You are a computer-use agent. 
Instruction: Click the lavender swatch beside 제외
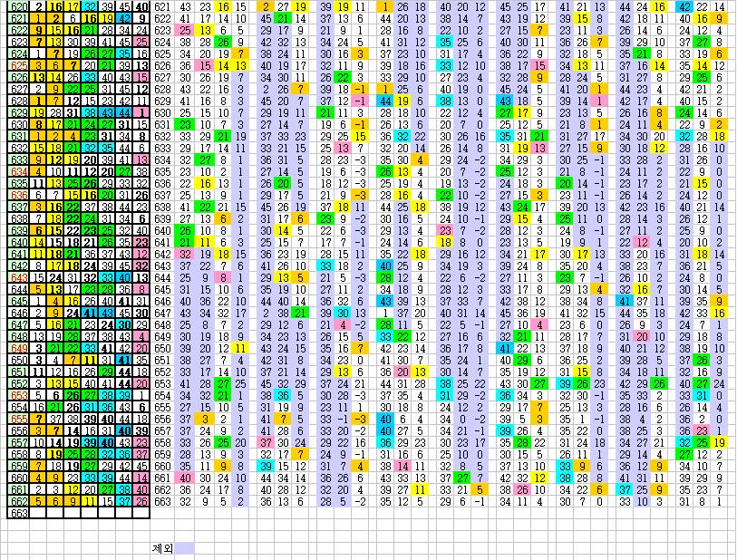click(x=184, y=547)
